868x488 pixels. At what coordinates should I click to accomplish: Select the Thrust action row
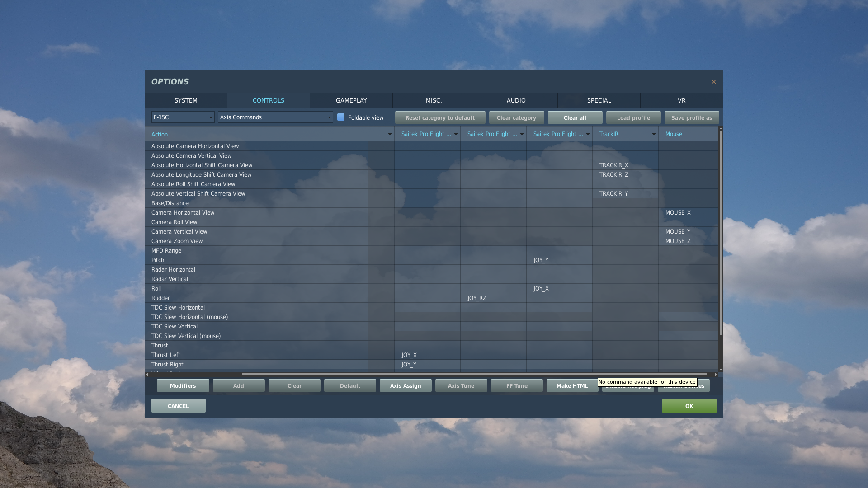click(256, 346)
